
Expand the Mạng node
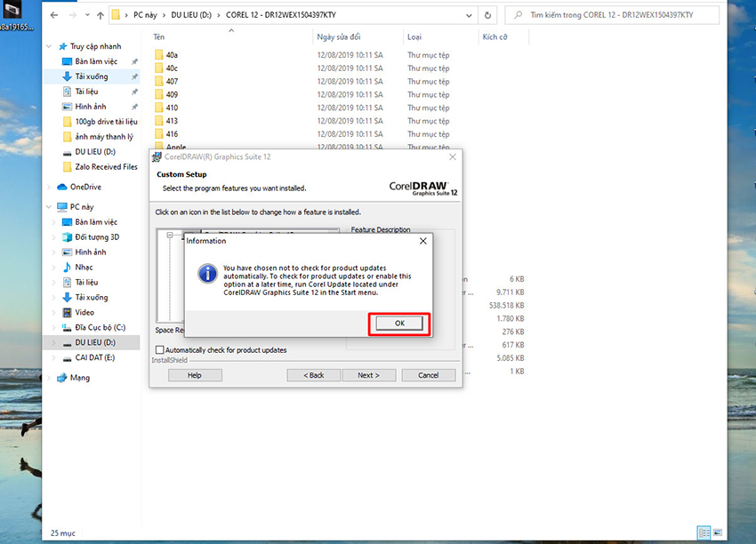[x=49, y=378]
